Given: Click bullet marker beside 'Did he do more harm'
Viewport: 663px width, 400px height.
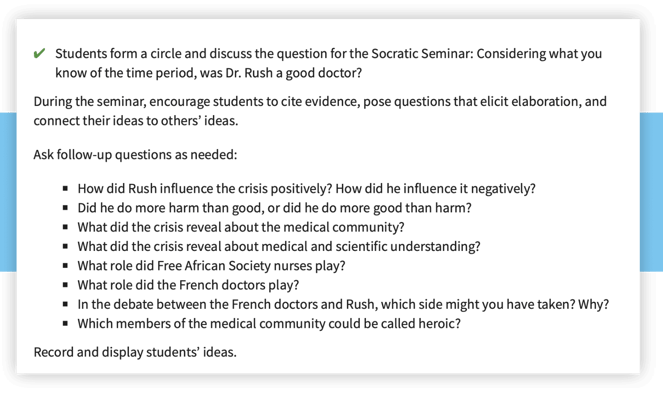Looking at the screenshot, I should click(x=65, y=208).
